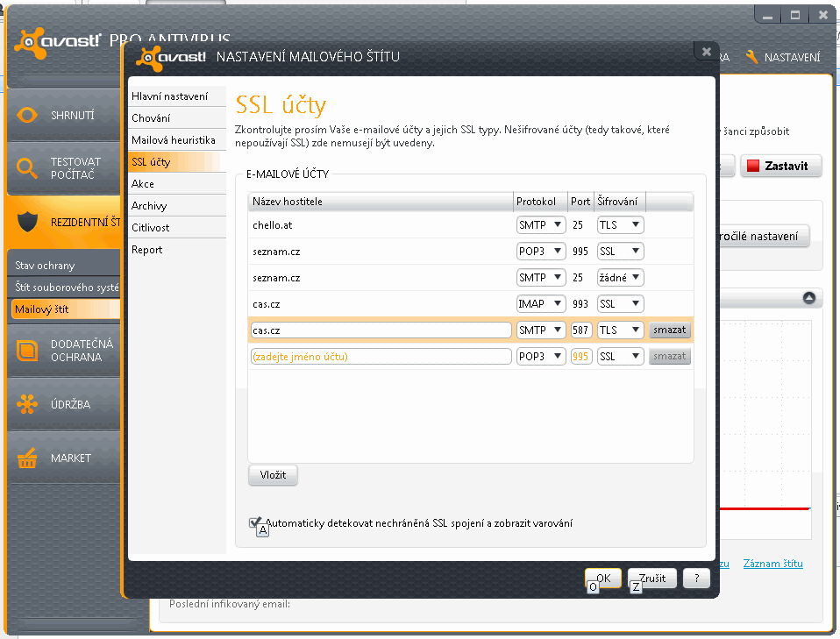Open protocol dropdown for chello.at row
Screen dimensions: 840x639
[x=541, y=225]
